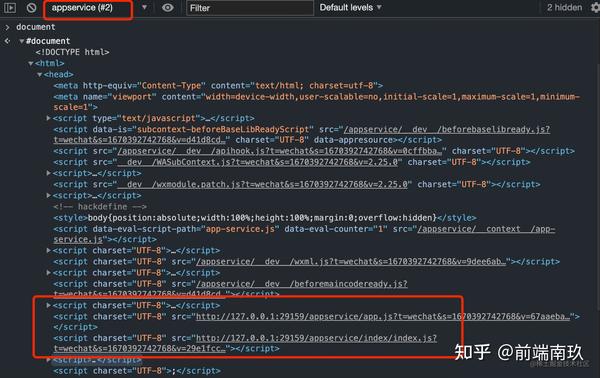
Task: Expand the text/javascript script element
Action: point(49,118)
